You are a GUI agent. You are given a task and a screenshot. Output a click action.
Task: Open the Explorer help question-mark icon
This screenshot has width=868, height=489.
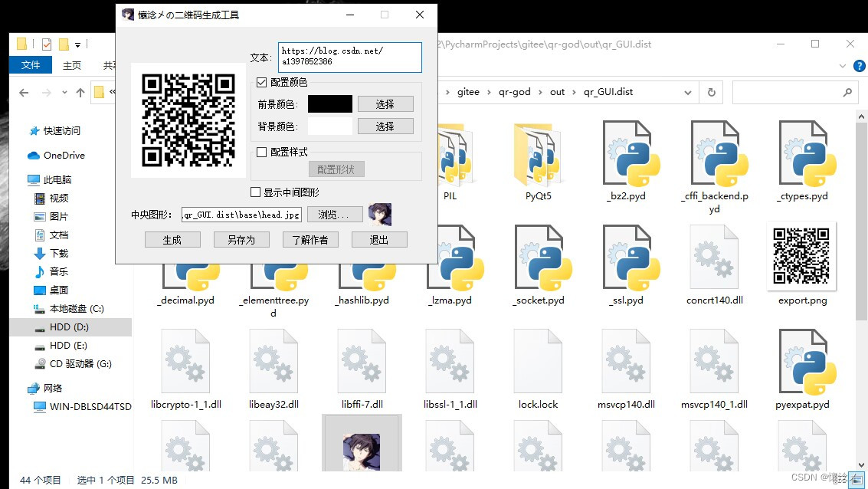(859, 66)
